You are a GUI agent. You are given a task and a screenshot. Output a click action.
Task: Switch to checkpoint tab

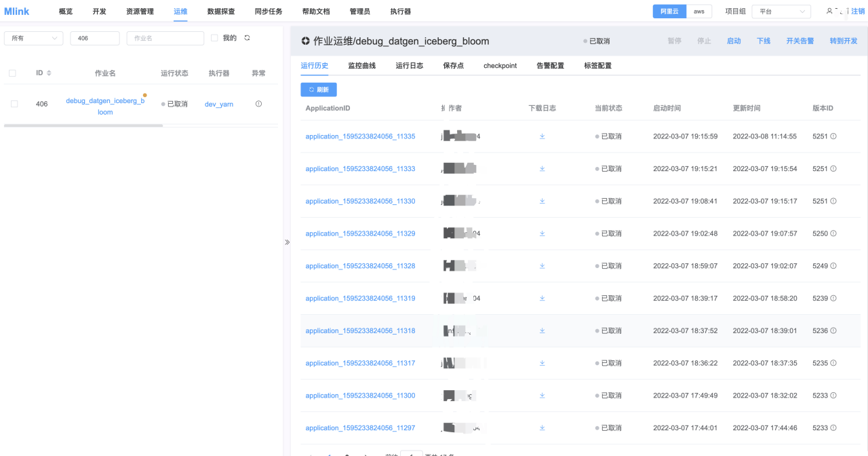[500, 66]
